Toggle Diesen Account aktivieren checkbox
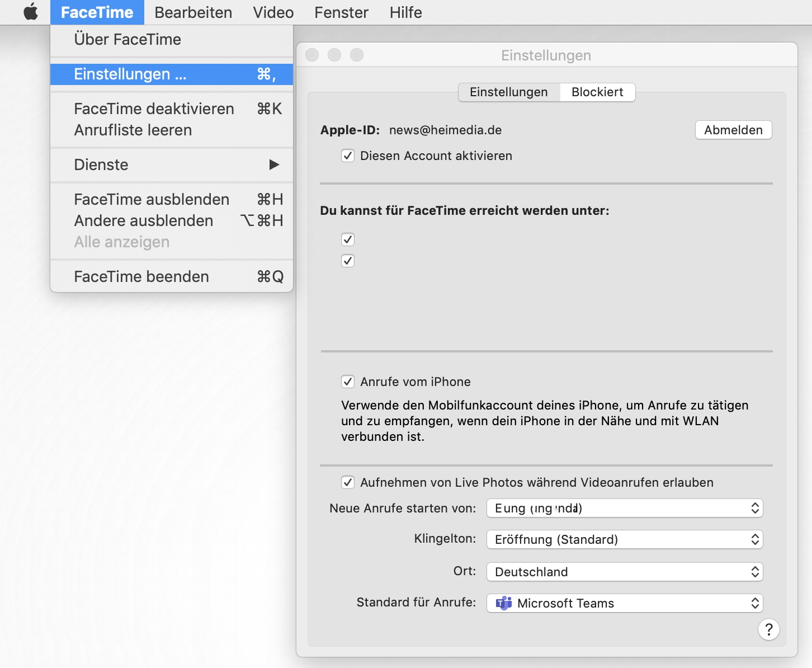This screenshot has width=812, height=668. pyautogui.click(x=348, y=156)
